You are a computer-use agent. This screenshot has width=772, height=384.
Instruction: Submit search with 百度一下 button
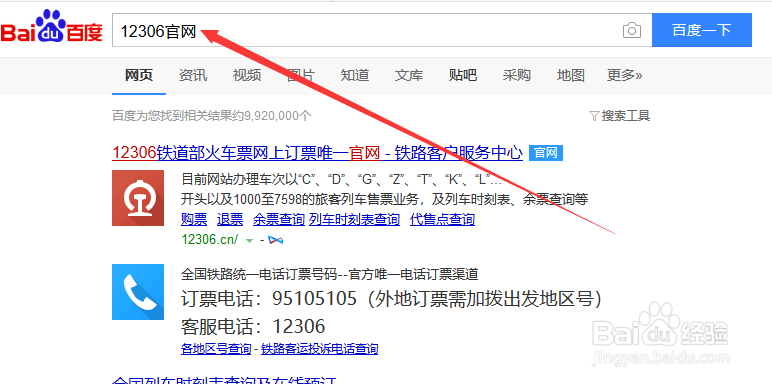click(702, 30)
